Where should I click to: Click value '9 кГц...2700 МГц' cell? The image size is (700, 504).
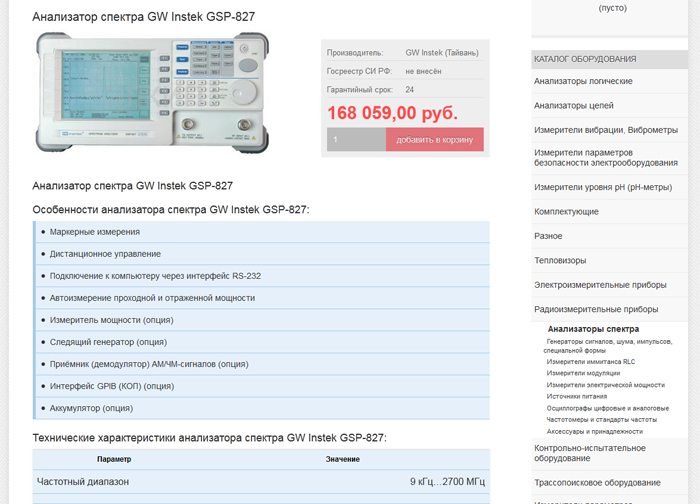[x=447, y=482]
